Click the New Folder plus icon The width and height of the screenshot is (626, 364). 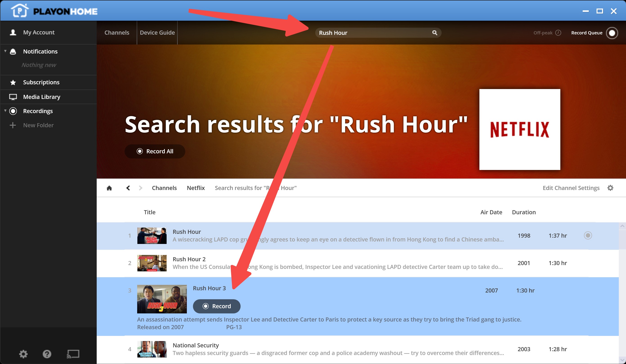pos(13,125)
